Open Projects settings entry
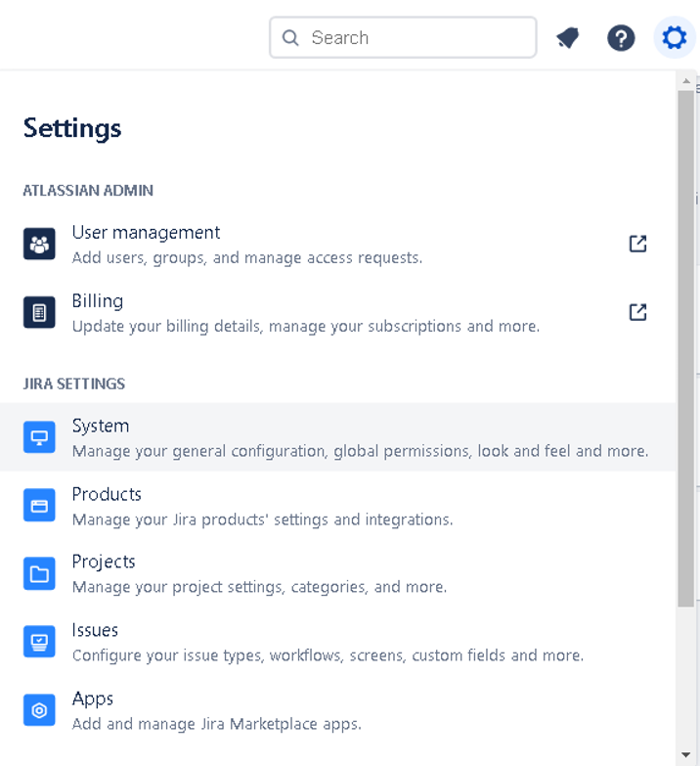 [337, 573]
